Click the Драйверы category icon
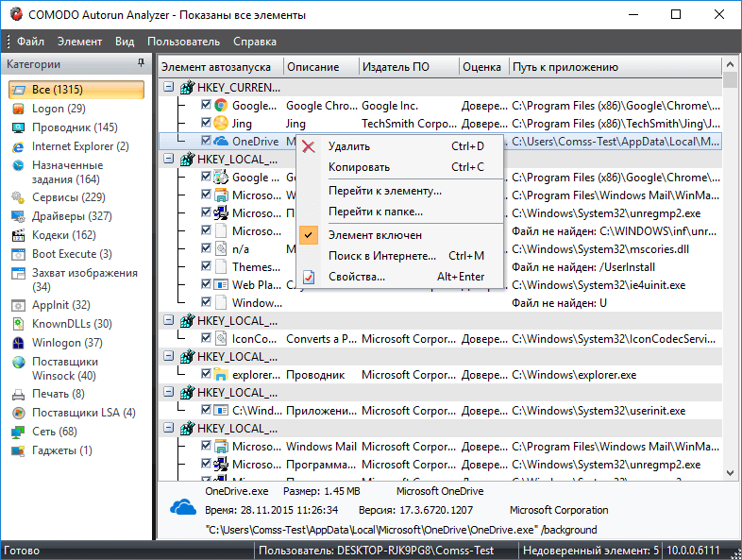Viewport: 742px width, 560px height. point(19,216)
